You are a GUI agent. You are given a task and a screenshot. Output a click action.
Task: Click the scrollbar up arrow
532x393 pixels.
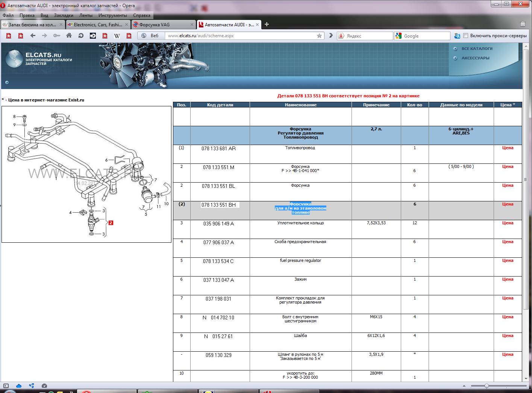point(526,45)
